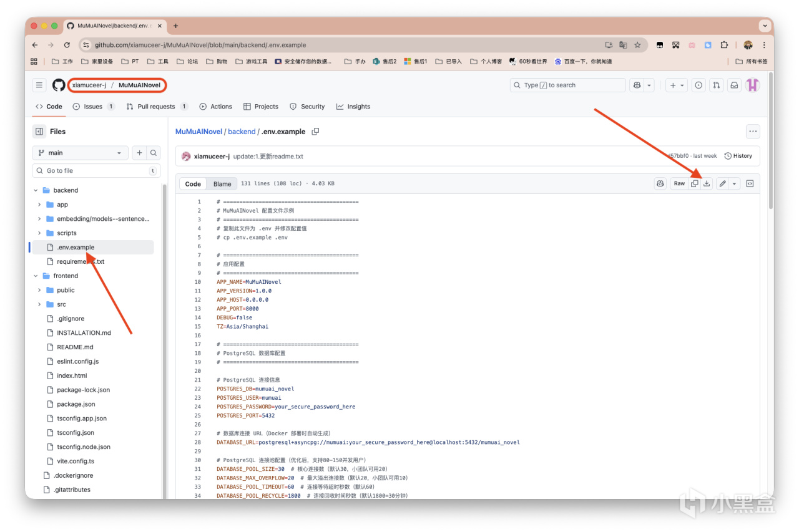Open a new browser tab
The height and width of the screenshot is (532, 799).
click(175, 26)
